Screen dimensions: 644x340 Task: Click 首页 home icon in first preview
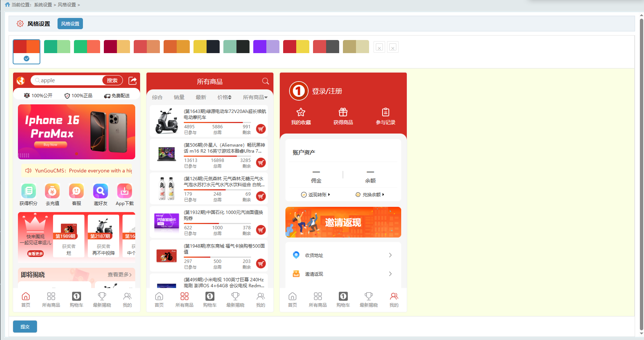pyautogui.click(x=26, y=296)
